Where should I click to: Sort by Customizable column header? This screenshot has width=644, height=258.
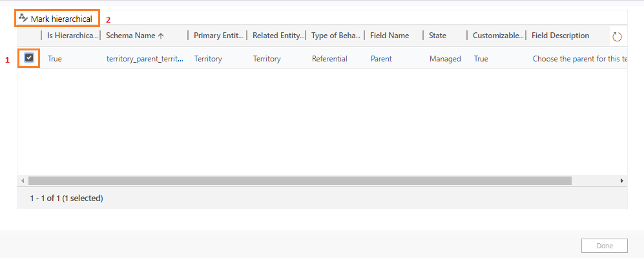[498, 36]
